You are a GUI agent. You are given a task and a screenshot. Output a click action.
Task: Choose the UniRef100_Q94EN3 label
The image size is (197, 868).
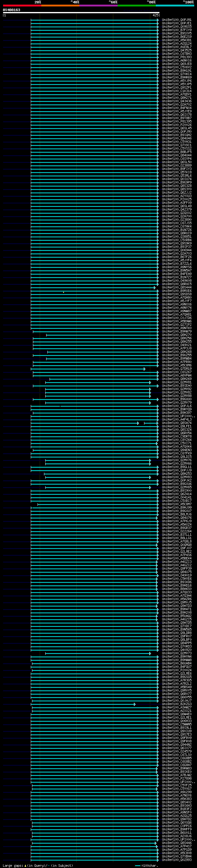point(177,450)
